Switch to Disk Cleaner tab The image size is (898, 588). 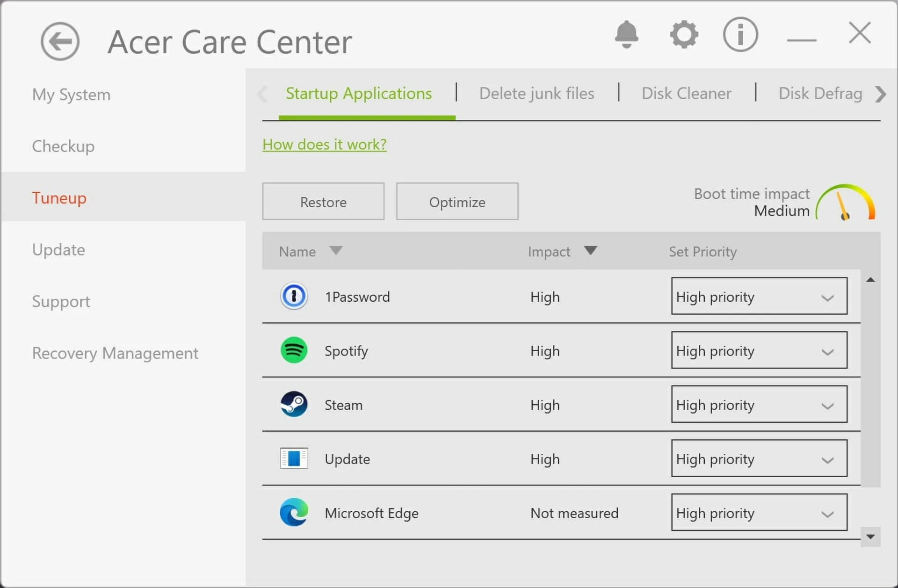(686, 94)
